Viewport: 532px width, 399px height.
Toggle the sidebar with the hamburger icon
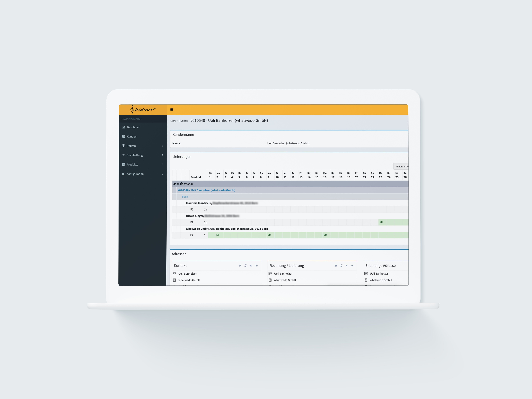click(x=172, y=109)
